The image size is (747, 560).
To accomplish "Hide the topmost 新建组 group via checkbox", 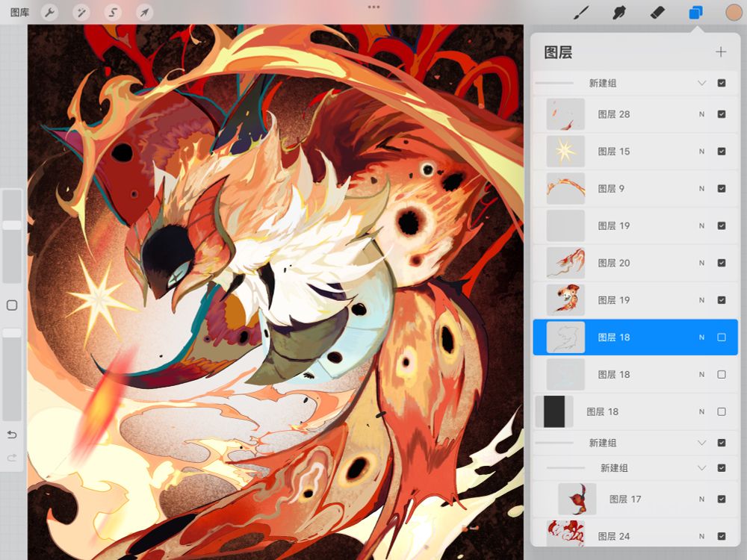I will (x=722, y=83).
